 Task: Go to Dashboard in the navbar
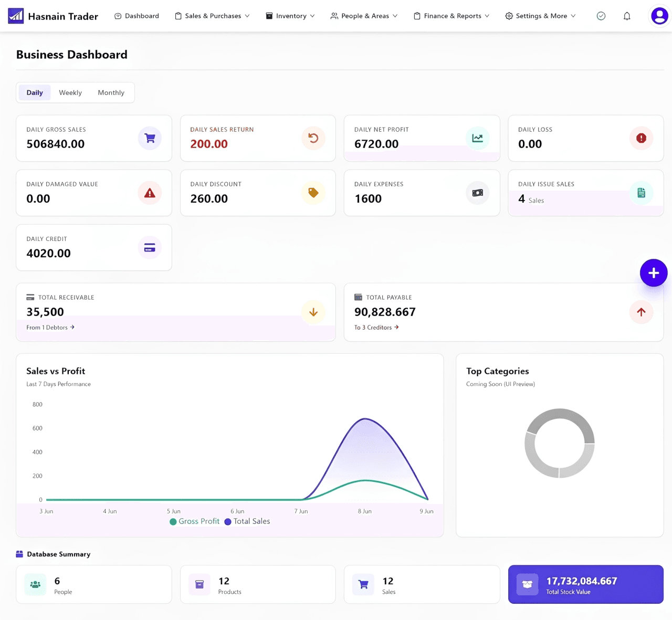pyautogui.click(x=136, y=16)
